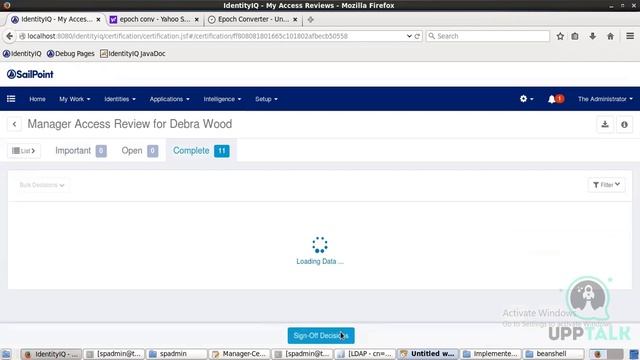The width and height of the screenshot is (640, 360).
Task: Open Manager-Ce... taskbar window
Action: (x=240, y=354)
